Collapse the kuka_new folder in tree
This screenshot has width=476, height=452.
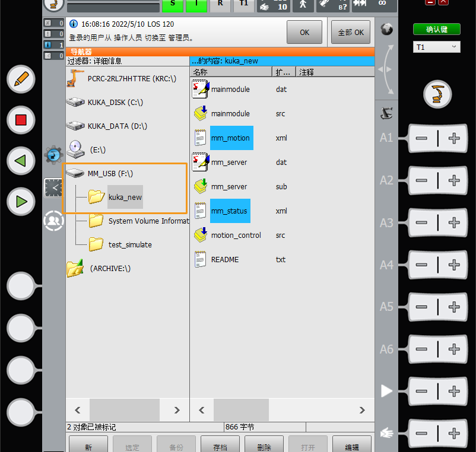pos(125,197)
